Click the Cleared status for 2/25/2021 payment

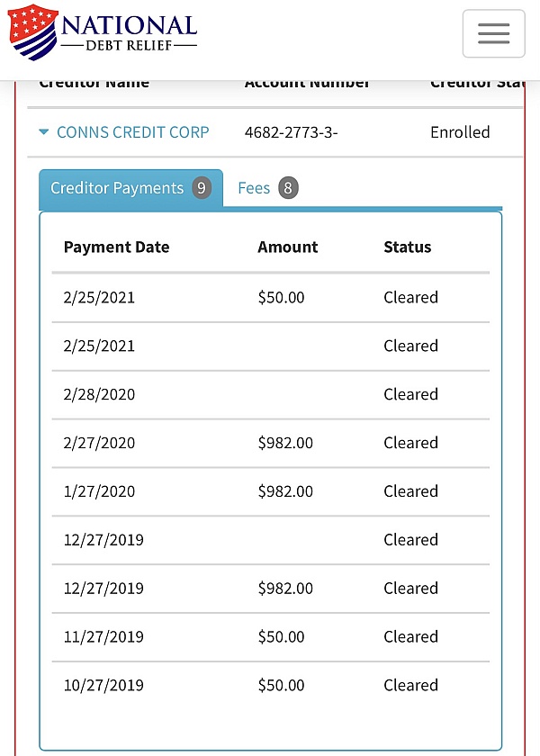tap(410, 297)
